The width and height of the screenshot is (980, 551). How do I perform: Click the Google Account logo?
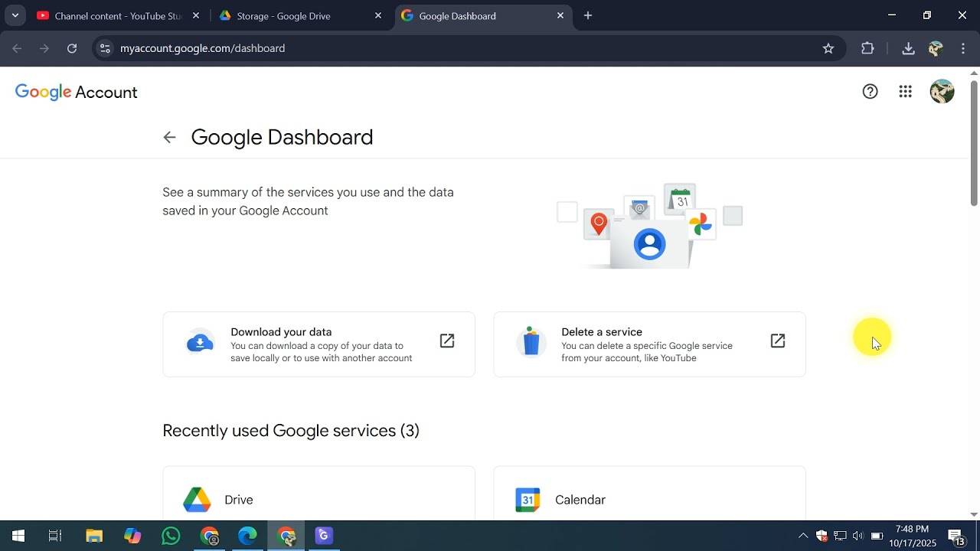pos(77,93)
